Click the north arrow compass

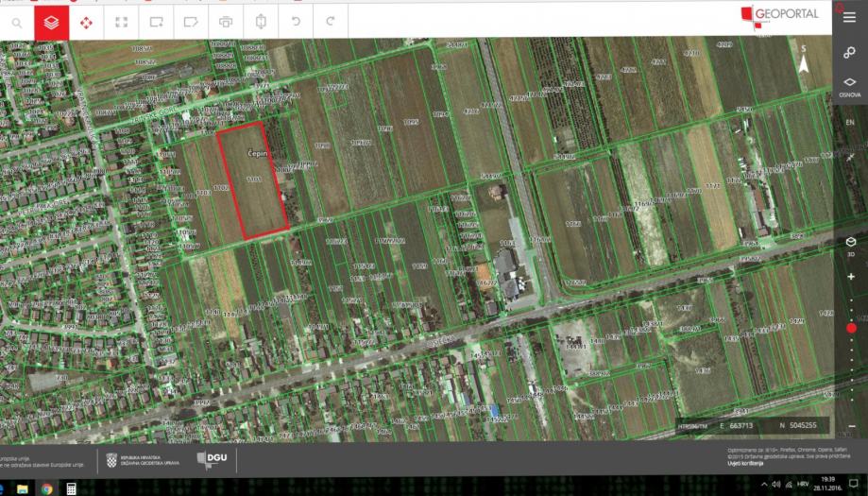tap(803, 60)
